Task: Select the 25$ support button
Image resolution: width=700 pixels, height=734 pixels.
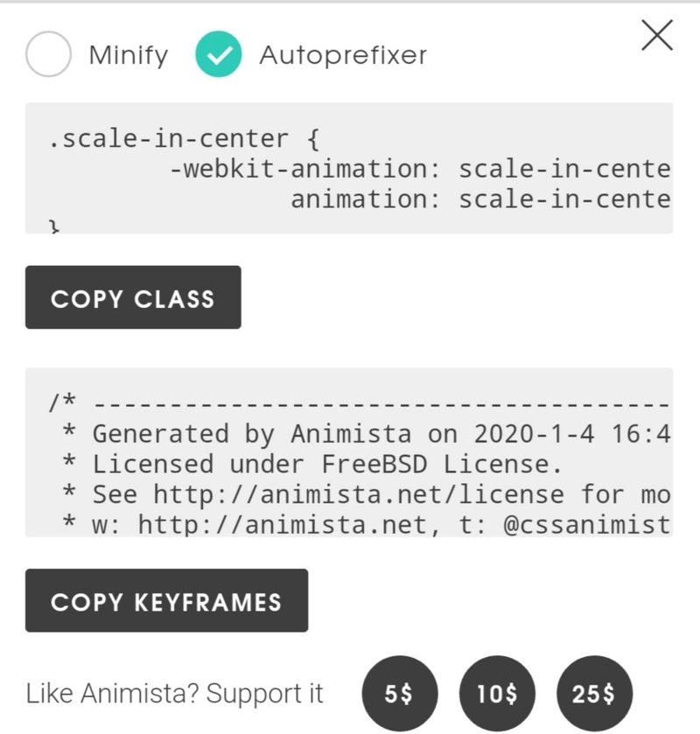Action: point(593,694)
